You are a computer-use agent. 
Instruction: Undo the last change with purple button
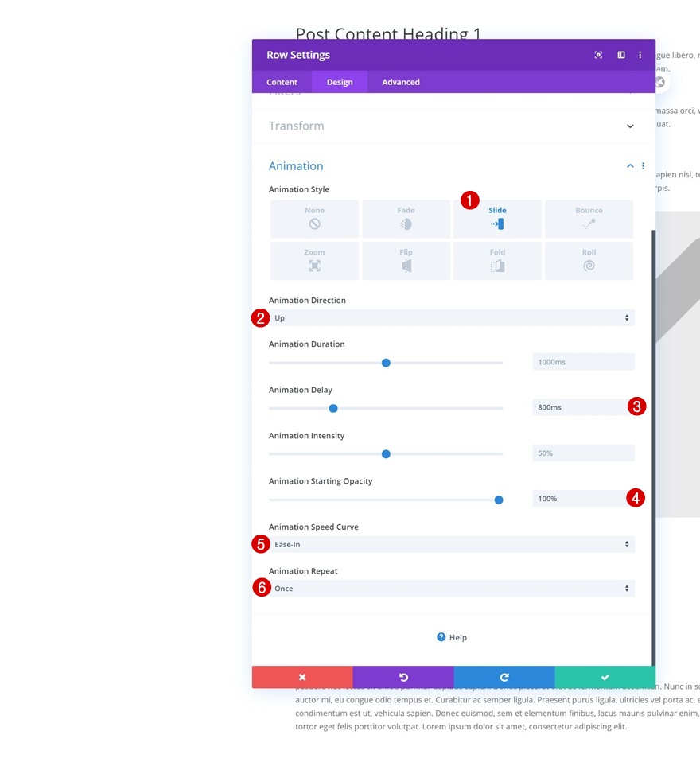[403, 677]
